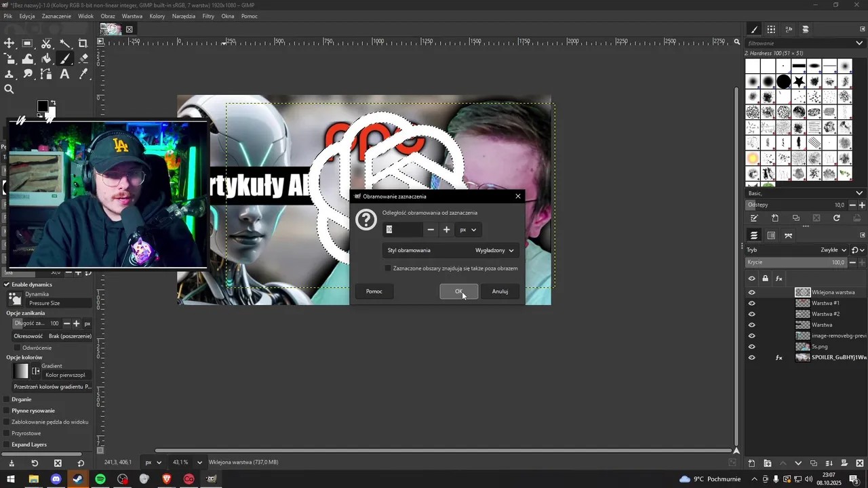Select the Smudge tool
Viewport: 868px width, 488px height.
[28, 74]
